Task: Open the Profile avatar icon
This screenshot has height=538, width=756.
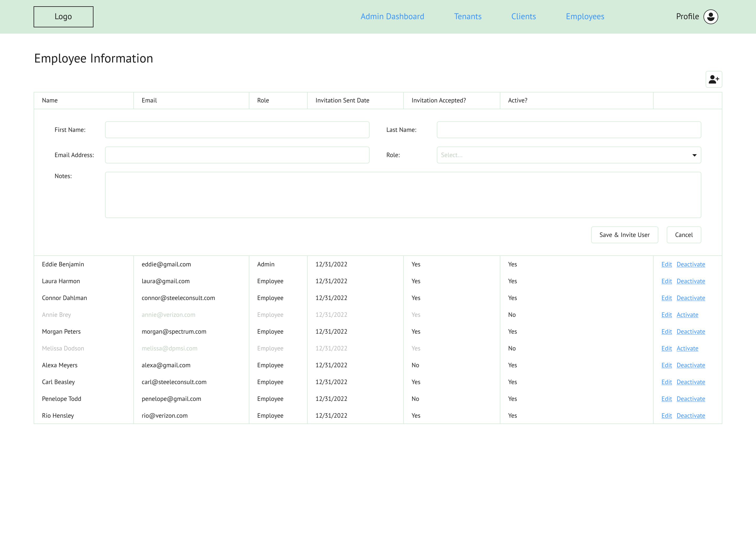Action: pos(711,17)
